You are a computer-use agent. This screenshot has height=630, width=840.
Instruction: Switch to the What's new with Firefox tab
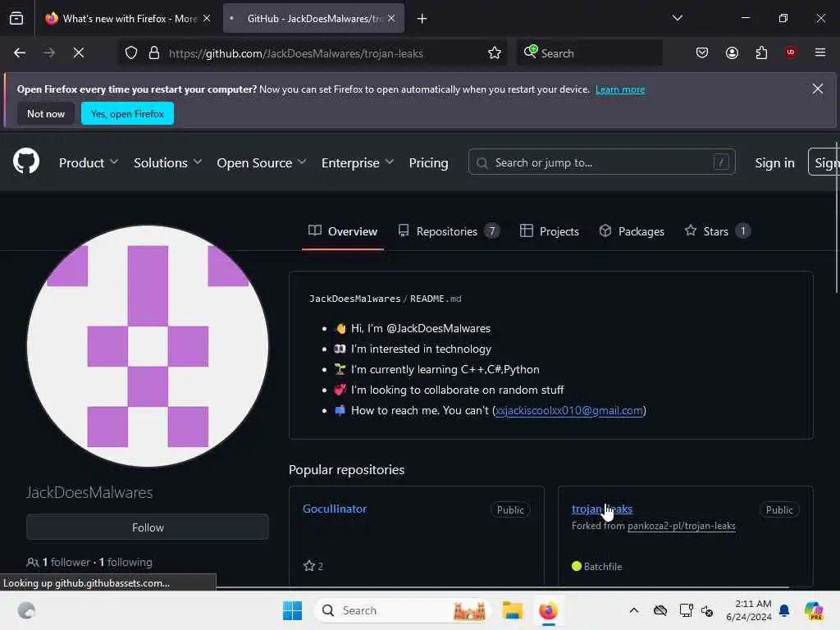tap(127, 18)
